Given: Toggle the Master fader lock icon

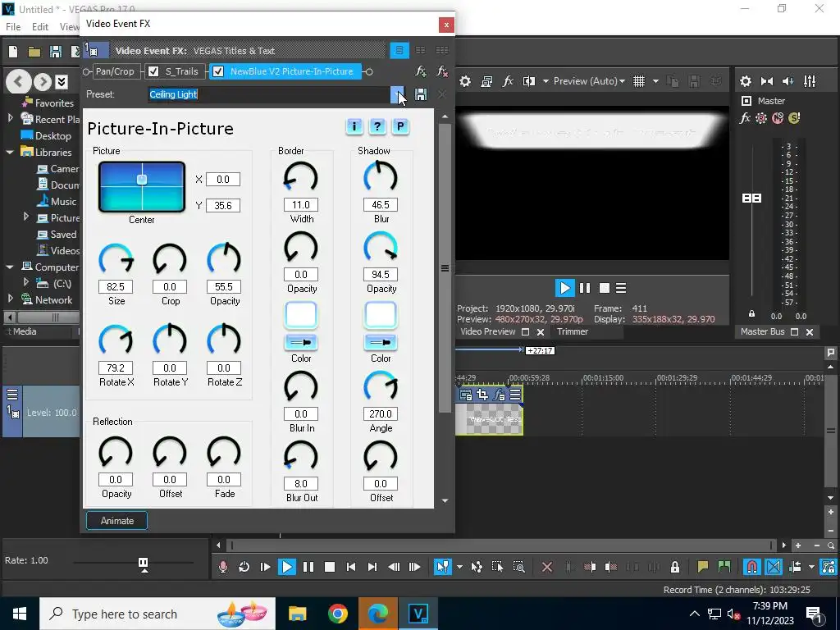Looking at the screenshot, I should pyautogui.click(x=751, y=314).
